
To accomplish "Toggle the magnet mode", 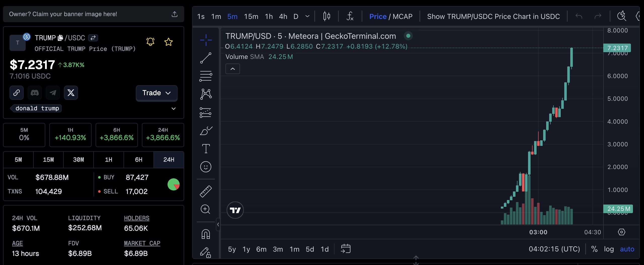I will [206, 234].
